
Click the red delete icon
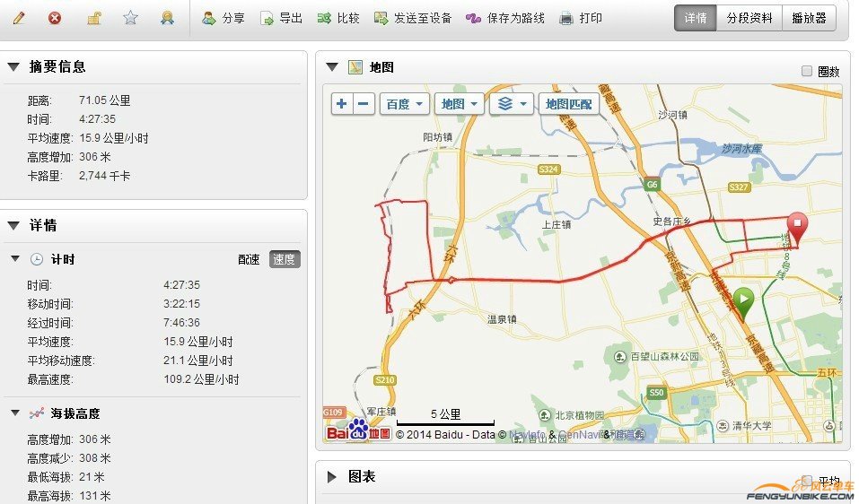[56, 18]
